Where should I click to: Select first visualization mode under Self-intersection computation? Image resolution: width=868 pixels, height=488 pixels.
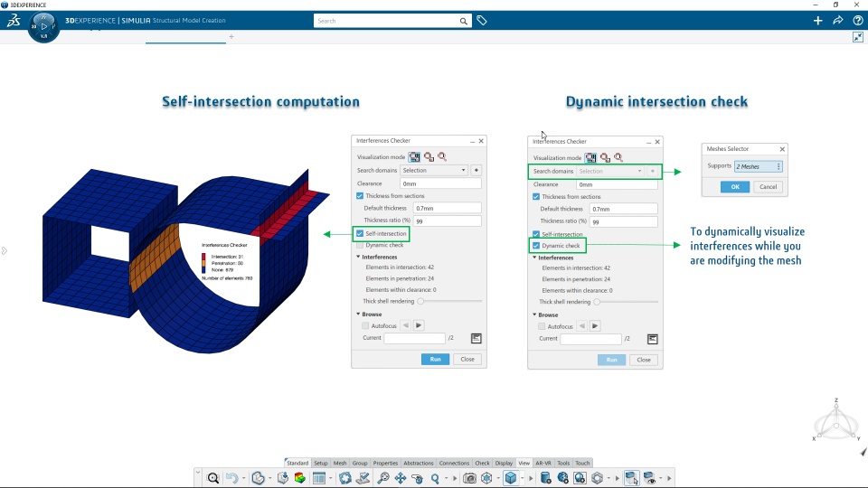point(414,157)
